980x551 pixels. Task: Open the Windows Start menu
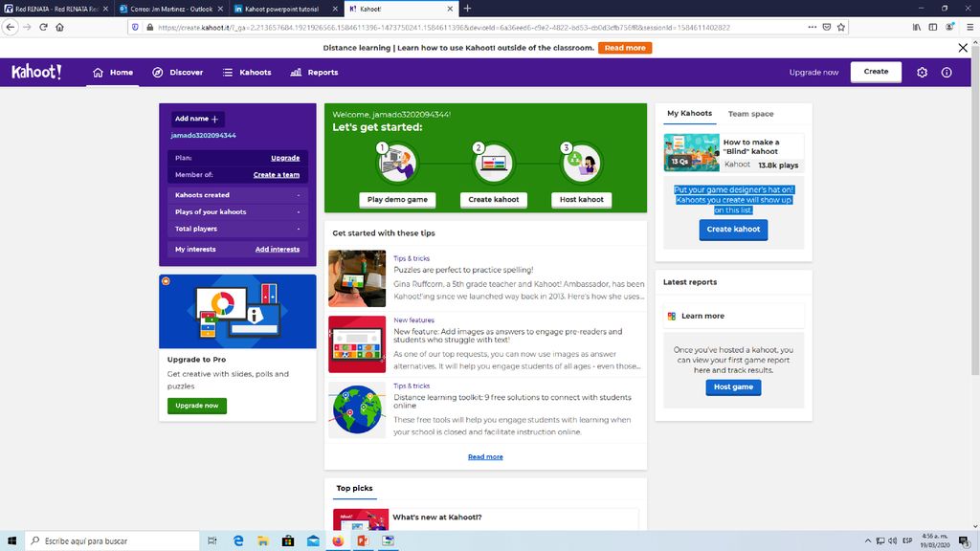point(11,541)
